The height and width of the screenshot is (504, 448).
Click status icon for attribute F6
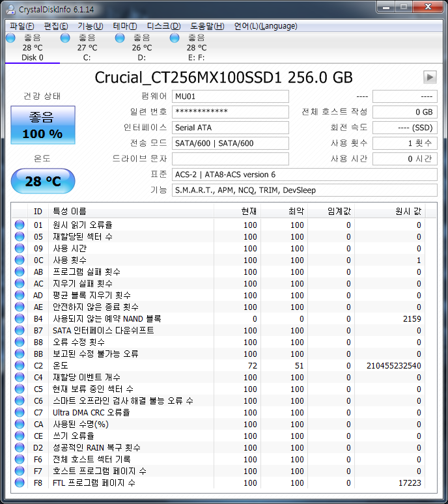point(20,459)
